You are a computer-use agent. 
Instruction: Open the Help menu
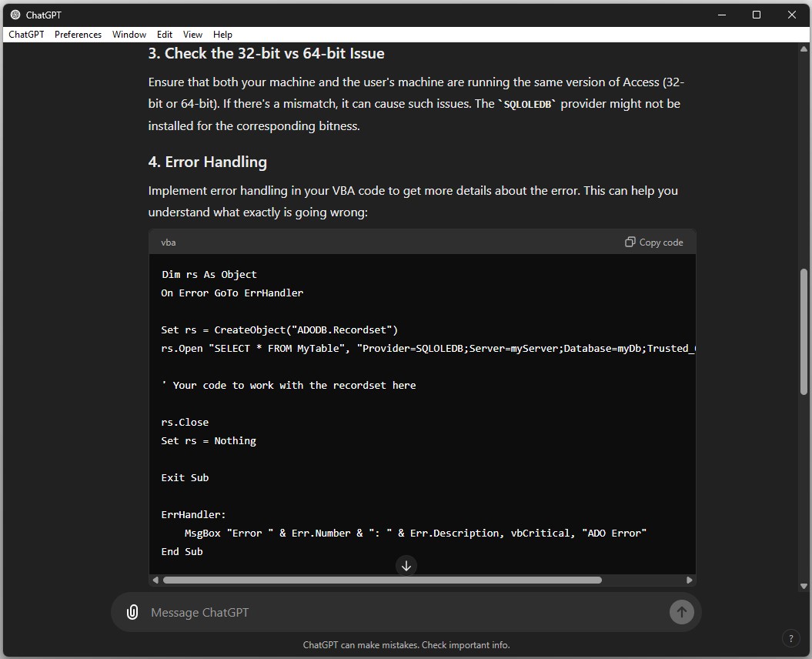point(222,34)
